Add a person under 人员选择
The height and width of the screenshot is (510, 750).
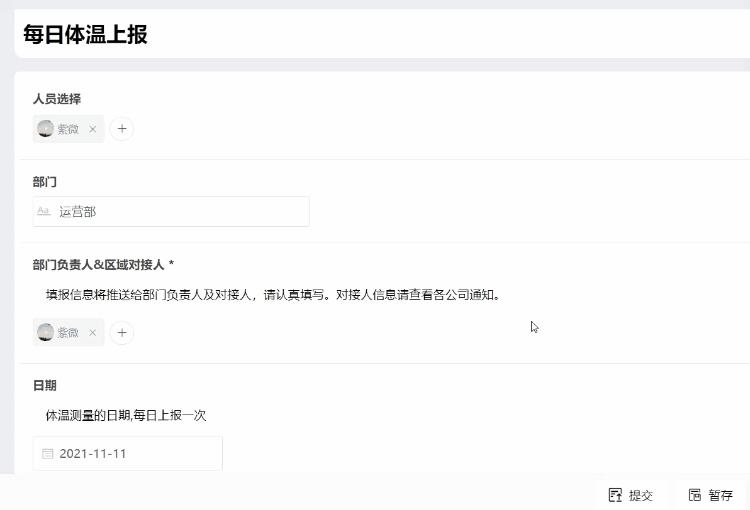coord(121,129)
